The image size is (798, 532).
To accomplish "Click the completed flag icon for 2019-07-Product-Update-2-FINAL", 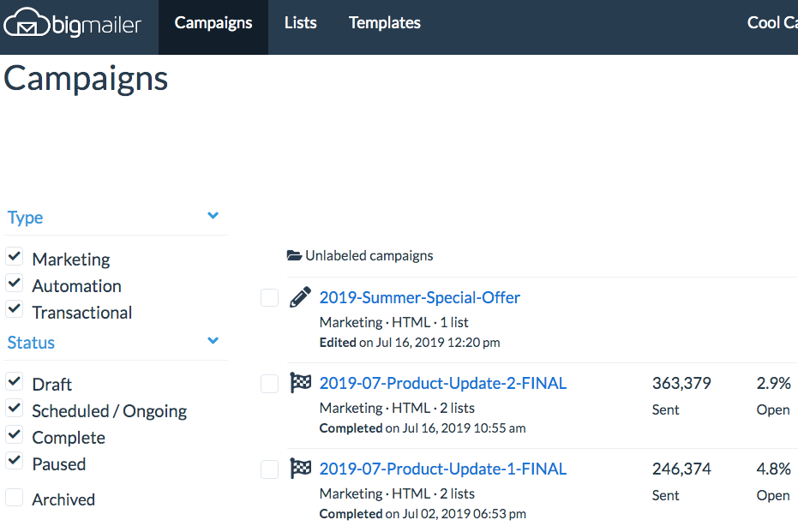I will click(300, 382).
